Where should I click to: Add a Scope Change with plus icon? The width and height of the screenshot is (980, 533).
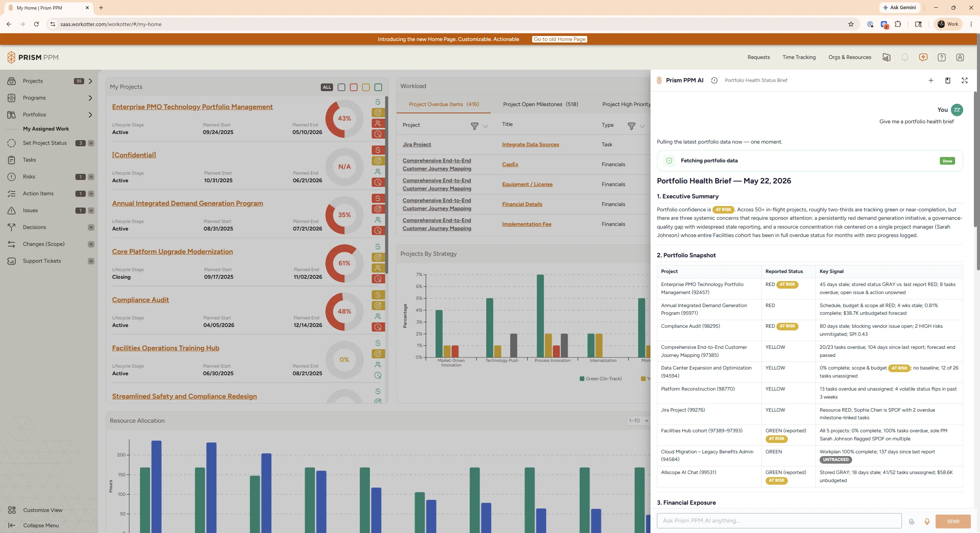pos(91,244)
